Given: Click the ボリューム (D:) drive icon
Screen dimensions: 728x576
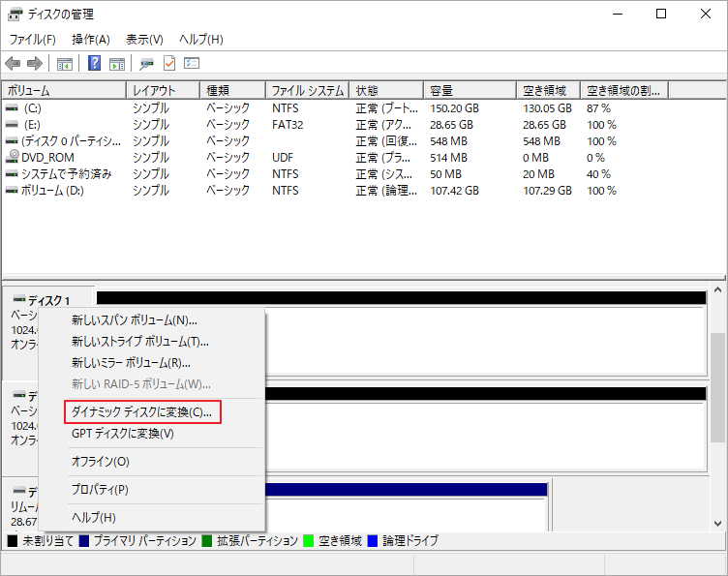Looking at the screenshot, I should point(12,191).
